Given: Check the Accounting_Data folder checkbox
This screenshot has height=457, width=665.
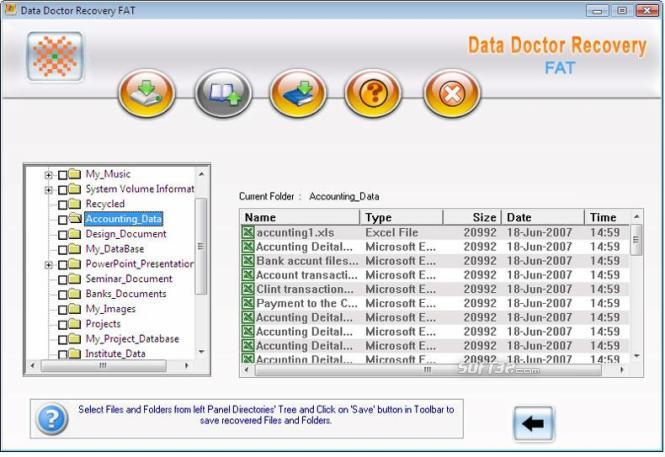Looking at the screenshot, I should coord(62,220).
